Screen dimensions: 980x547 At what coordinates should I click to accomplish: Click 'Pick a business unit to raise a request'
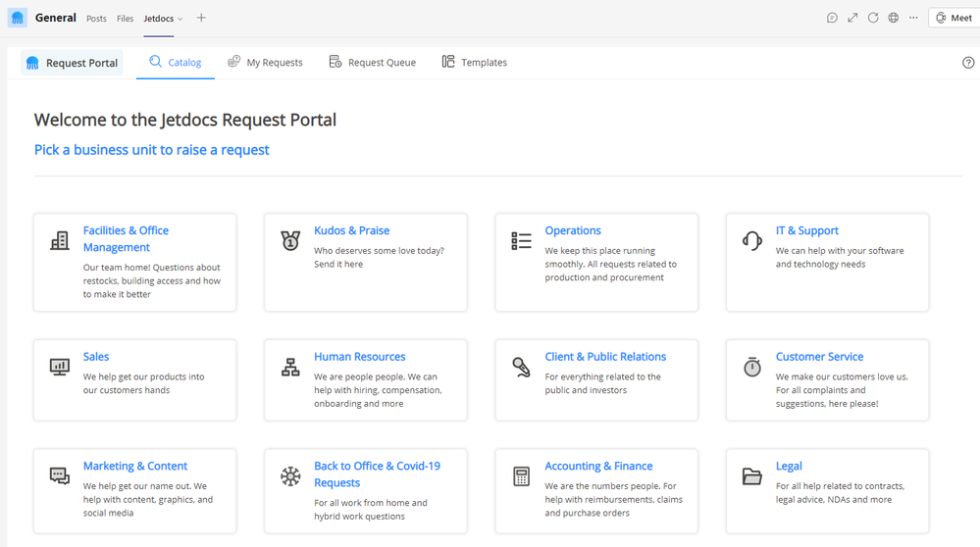pos(152,150)
